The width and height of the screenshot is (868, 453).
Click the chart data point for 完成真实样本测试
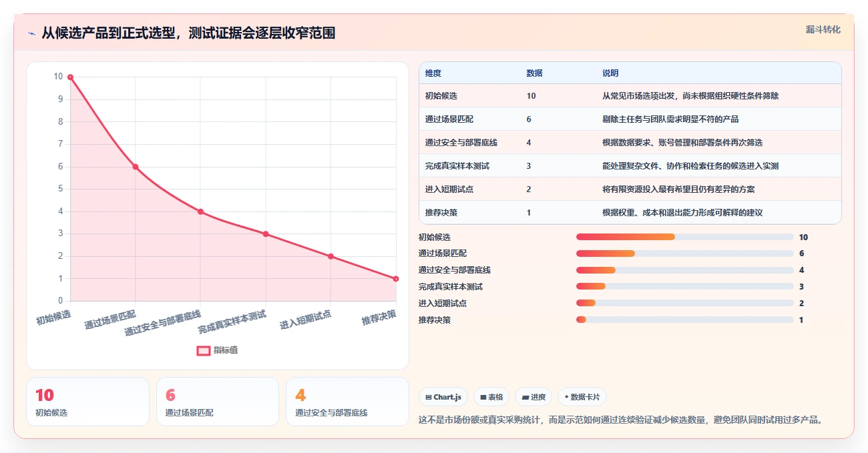pyautogui.click(x=266, y=234)
